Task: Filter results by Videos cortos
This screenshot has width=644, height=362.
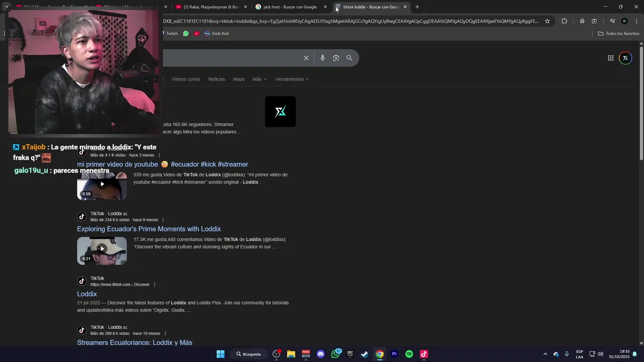Action: point(186,79)
